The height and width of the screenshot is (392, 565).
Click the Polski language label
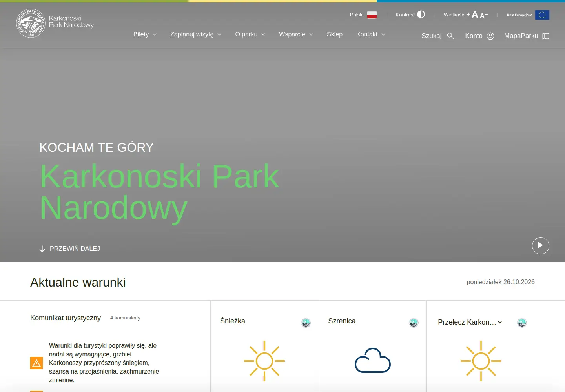(x=357, y=15)
